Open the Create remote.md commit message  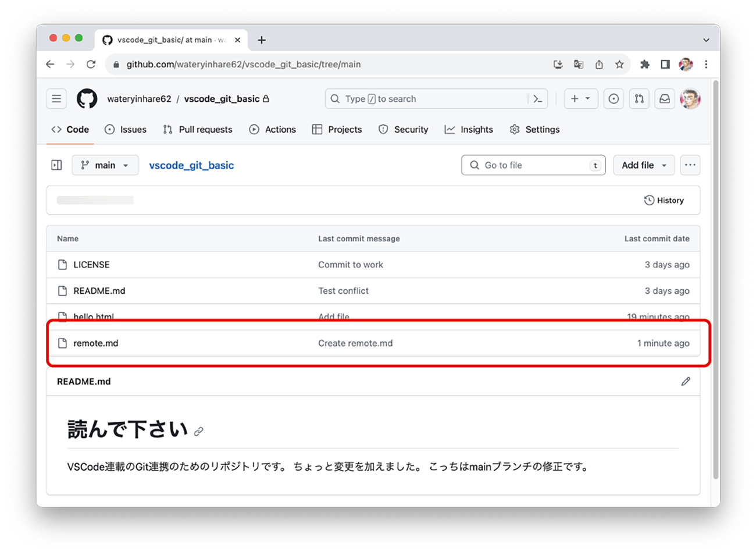point(355,343)
